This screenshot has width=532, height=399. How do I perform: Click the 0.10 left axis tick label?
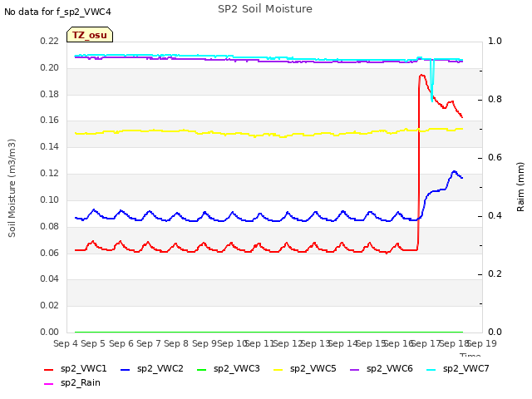click(50, 199)
